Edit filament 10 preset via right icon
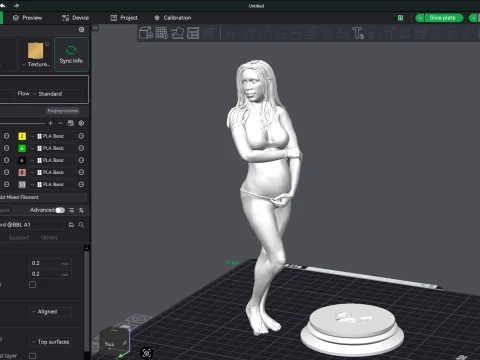This screenshot has width=480, height=360. (81, 184)
